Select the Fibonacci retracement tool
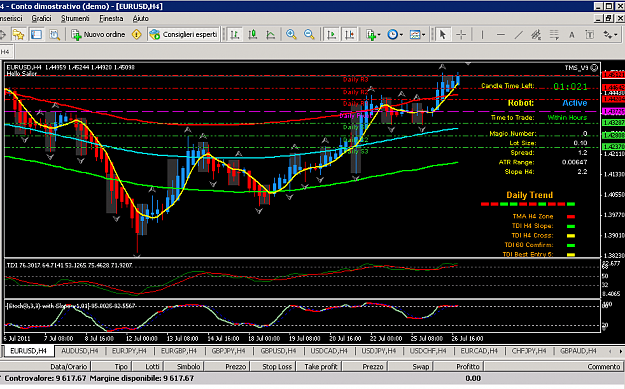625x389 pixels. [x=554, y=35]
